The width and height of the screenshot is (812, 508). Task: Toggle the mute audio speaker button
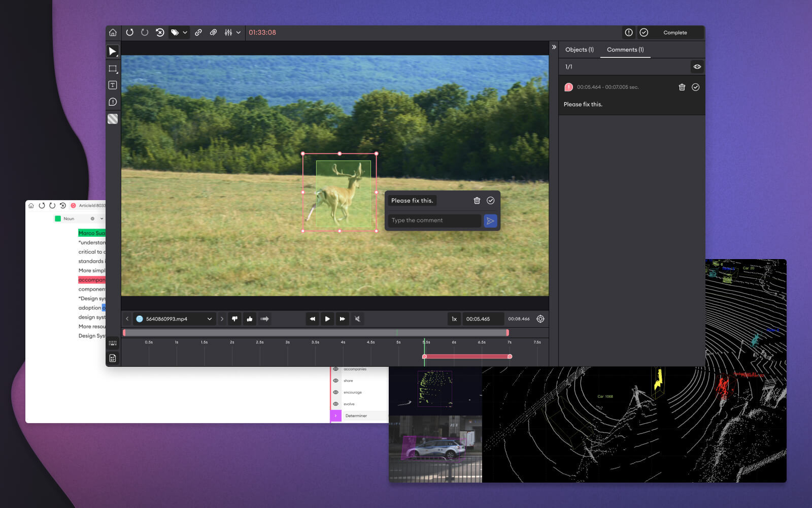pos(357,319)
